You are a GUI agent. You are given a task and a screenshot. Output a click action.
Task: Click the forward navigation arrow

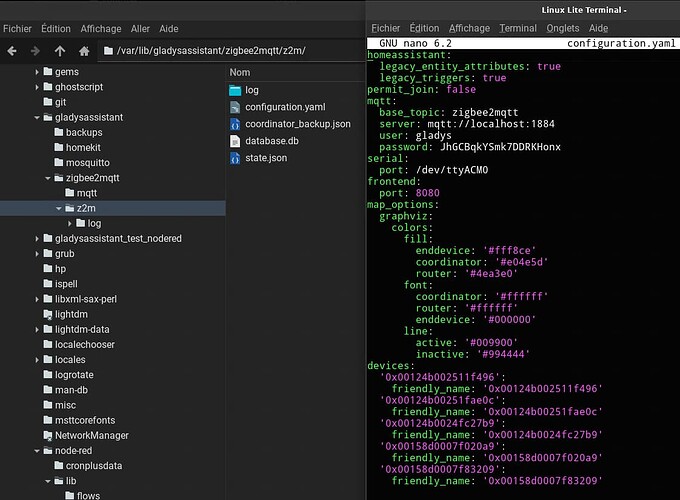pos(35,50)
